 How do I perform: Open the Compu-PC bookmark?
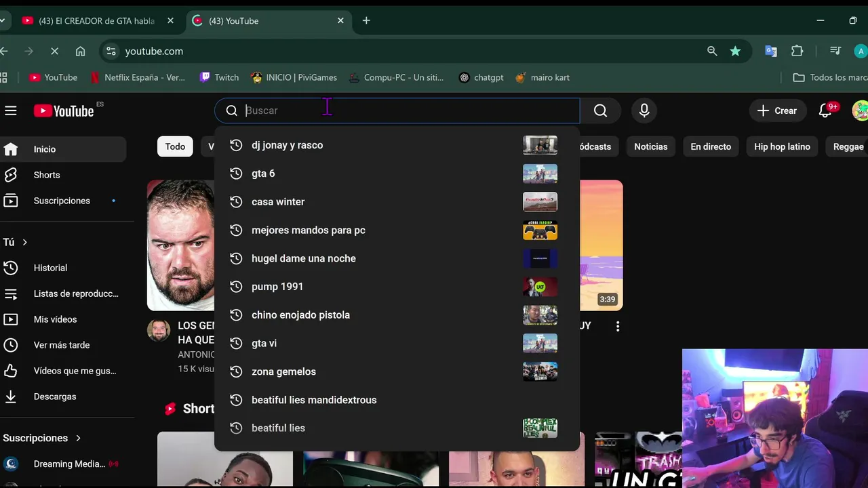(x=396, y=77)
